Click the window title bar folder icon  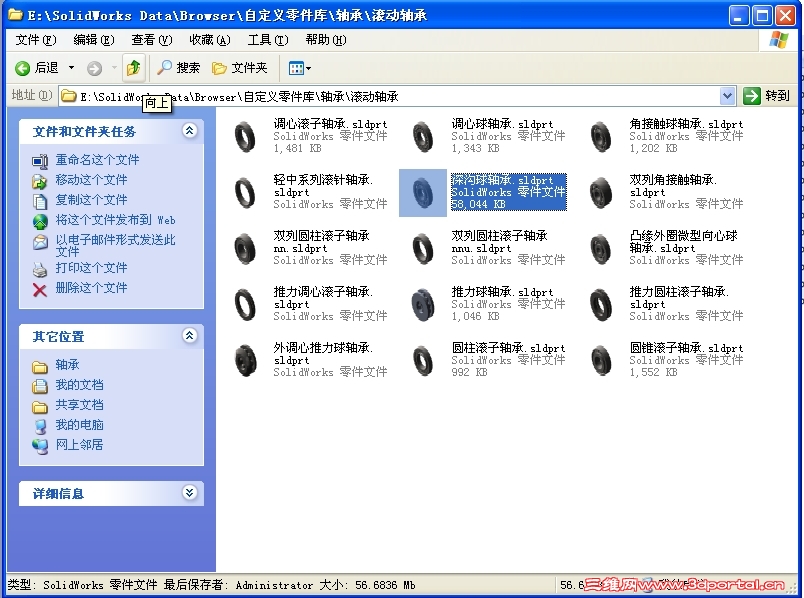15,15
